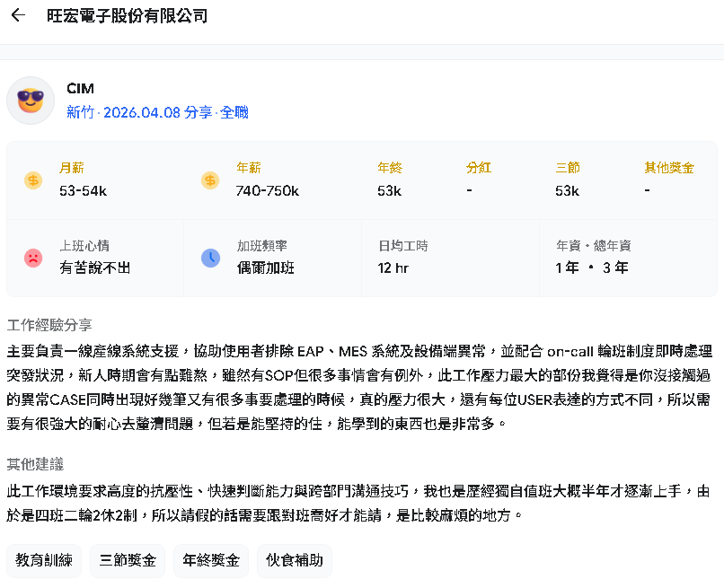The width and height of the screenshot is (724, 588).
Task: Click the annual salary dollar coin icon
Action: pyautogui.click(x=210, y=180)
